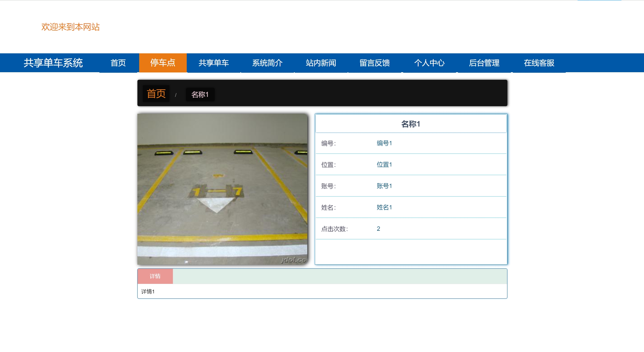Click the 名称1 breadcrumb item
644x352 pixels.
click(200, 95)
